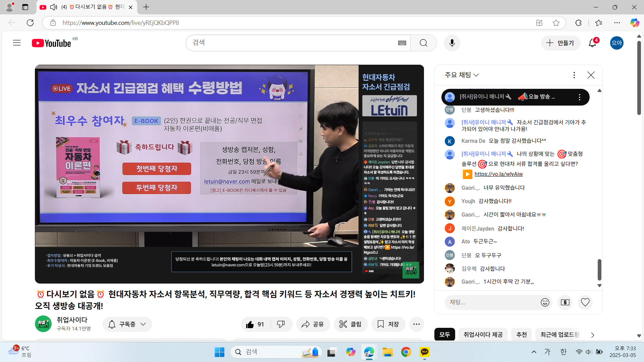This screenshot has width=644, height=362.
Task: Like the video with thumbs up
Action: coord(256,324)
